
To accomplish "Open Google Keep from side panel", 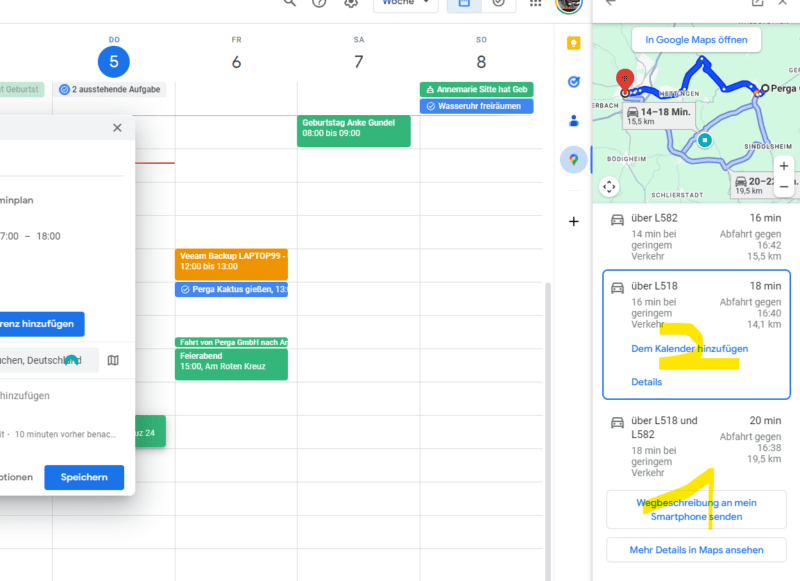I will [x=574, y=43].
